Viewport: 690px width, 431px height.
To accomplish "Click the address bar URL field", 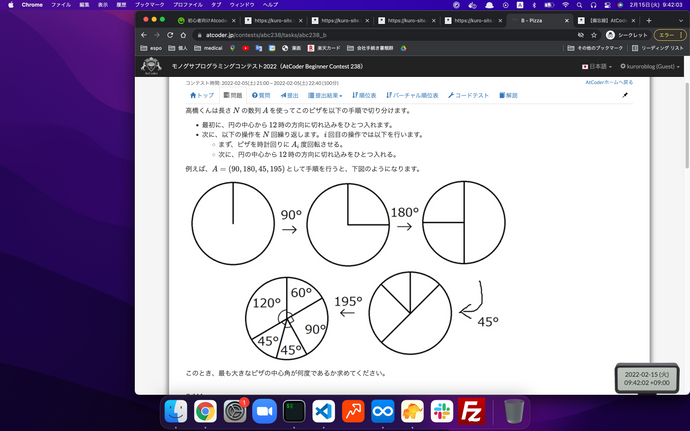I will pos(383,35).
